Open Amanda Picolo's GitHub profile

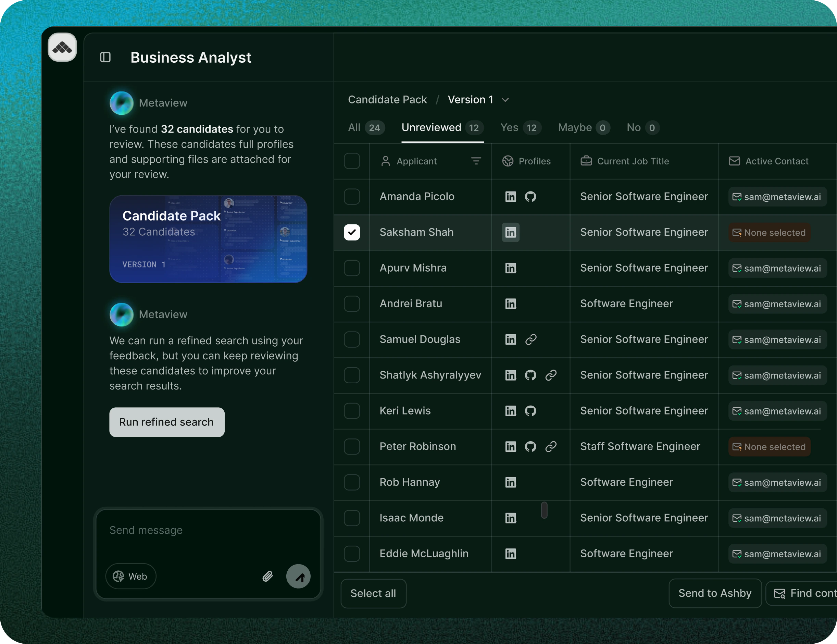point(530,197)
